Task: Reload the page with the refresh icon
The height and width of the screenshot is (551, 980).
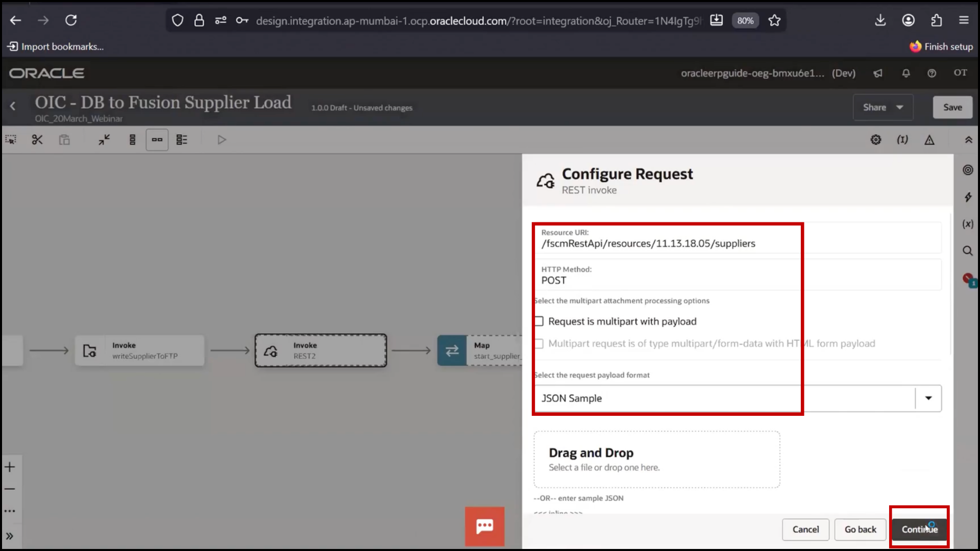Action: pyautogui.click(x=71, y=20)
